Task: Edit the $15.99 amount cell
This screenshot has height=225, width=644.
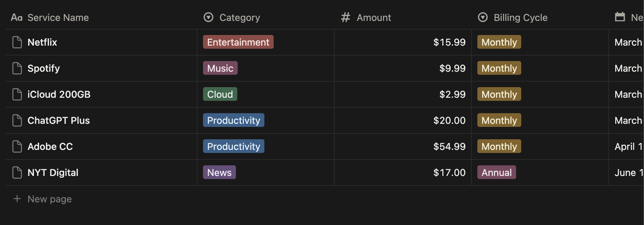Action: (403, 42)
